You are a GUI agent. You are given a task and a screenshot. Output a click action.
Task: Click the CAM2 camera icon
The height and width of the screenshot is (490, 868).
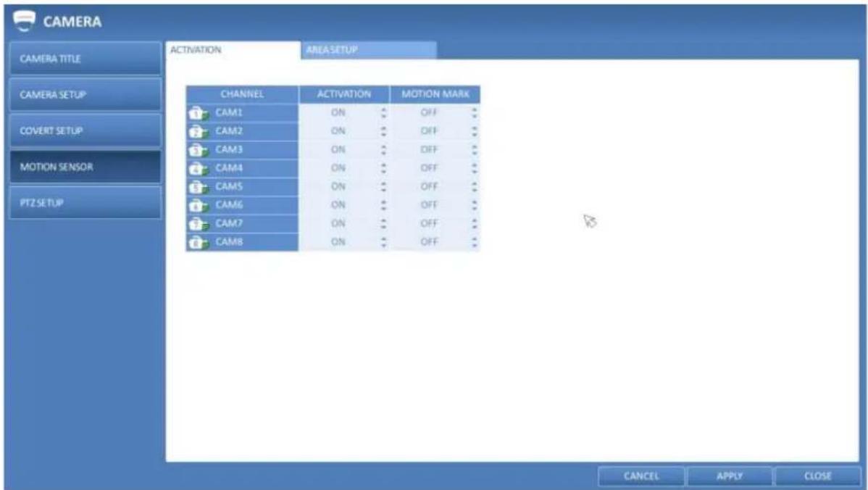[x=199, y=132]
